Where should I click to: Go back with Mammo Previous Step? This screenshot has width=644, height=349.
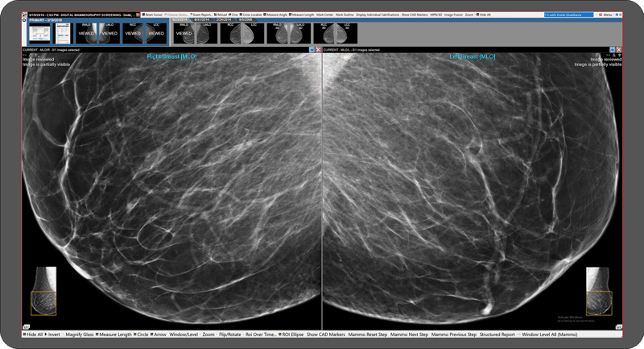[454, 334]
